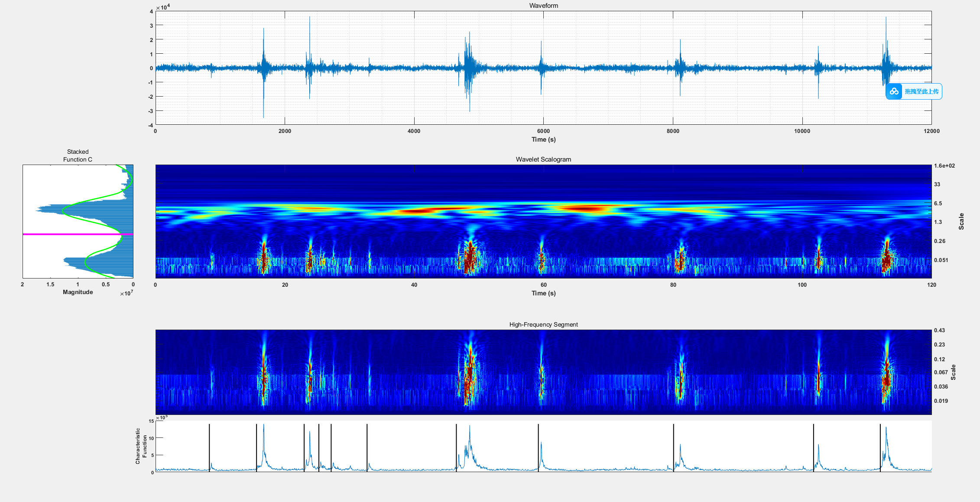Click the 6000 tick on Waveform time axis
This screenshot has width=980, height=502.
[x=543, y=131]
